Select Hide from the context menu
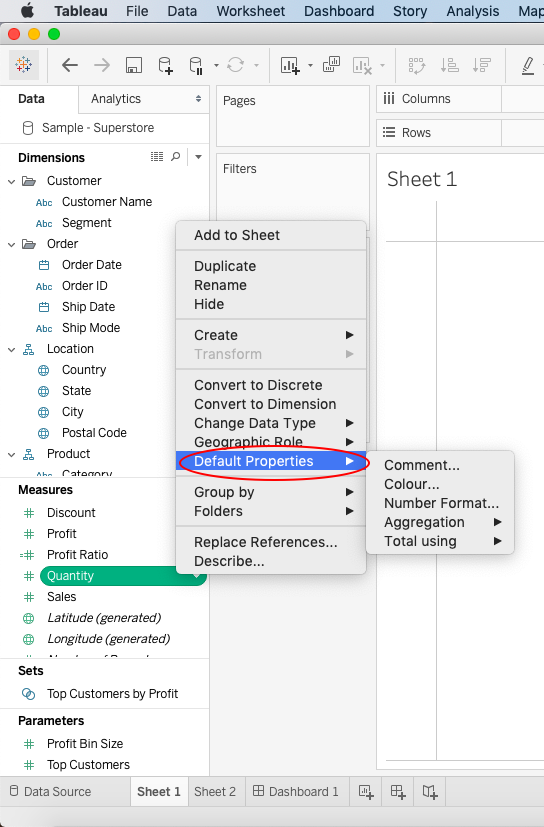Screen dimensions: 544x827 coord(271,304)
